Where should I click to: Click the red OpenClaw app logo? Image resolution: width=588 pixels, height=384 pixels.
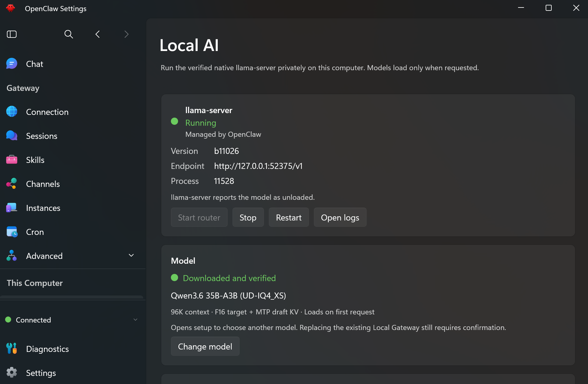tap(11, 8)
